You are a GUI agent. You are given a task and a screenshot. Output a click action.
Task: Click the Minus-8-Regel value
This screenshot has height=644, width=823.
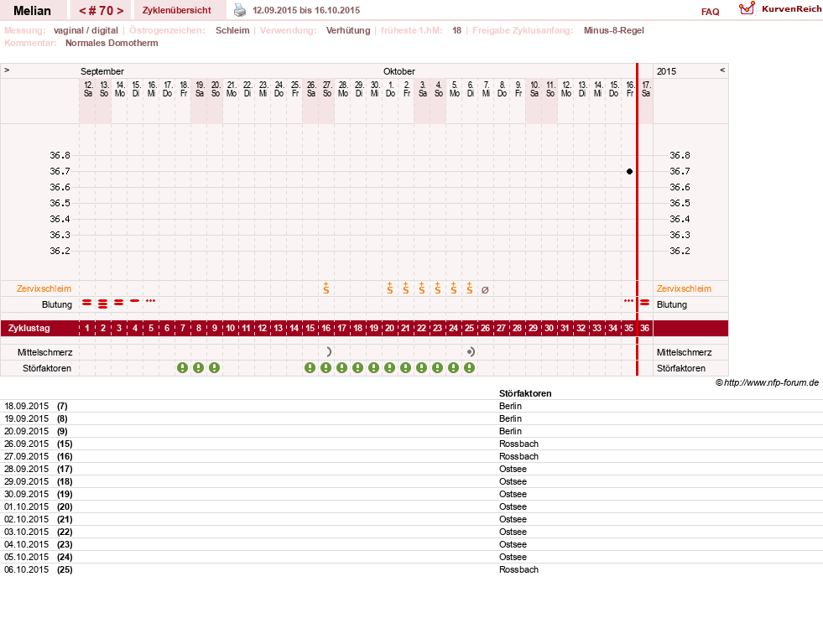click(x=613, y=30)
